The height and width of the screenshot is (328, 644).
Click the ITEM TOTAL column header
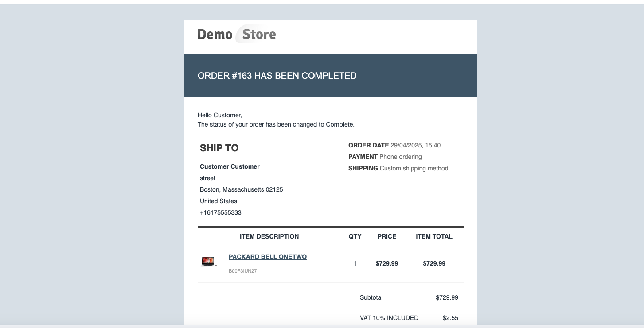[x=434, y=236]
